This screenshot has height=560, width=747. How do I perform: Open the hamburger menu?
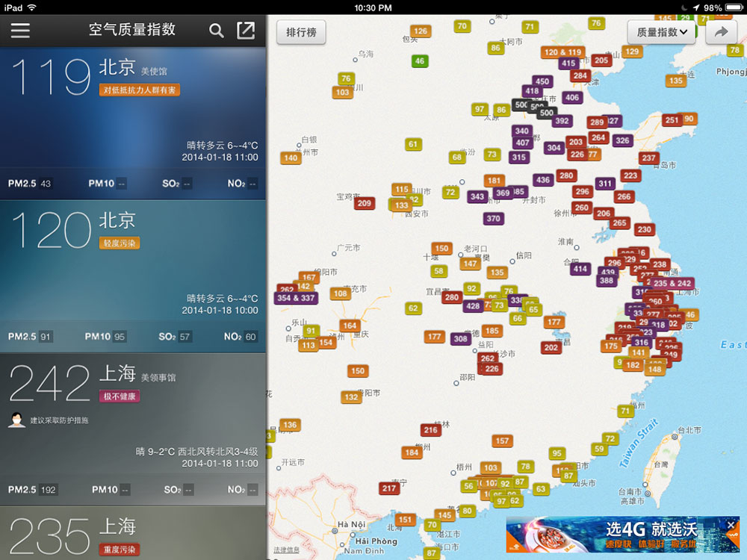(20, 31)
